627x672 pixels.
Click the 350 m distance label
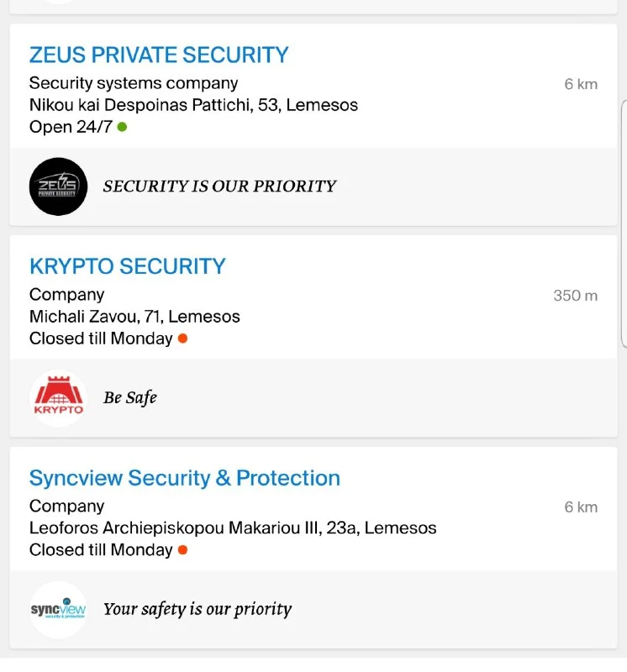coord(575,296)
